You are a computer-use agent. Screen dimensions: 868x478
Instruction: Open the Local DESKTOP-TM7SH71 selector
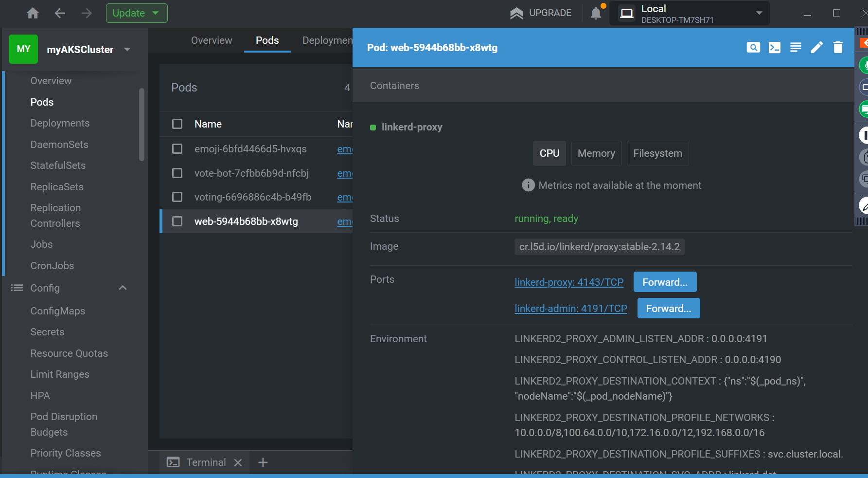[689, 13]
